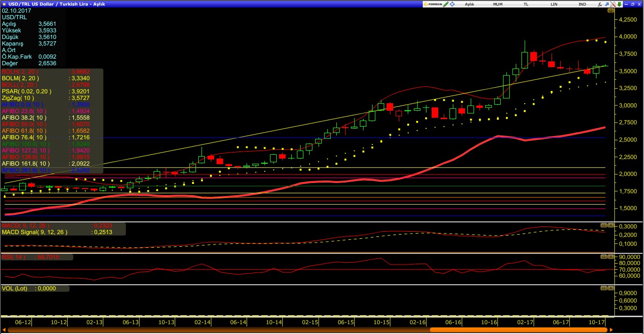Select the LIN scale menu item
The width and height of the screenshot is (644, 334).
pyautogui.click(x=554, y=4)
